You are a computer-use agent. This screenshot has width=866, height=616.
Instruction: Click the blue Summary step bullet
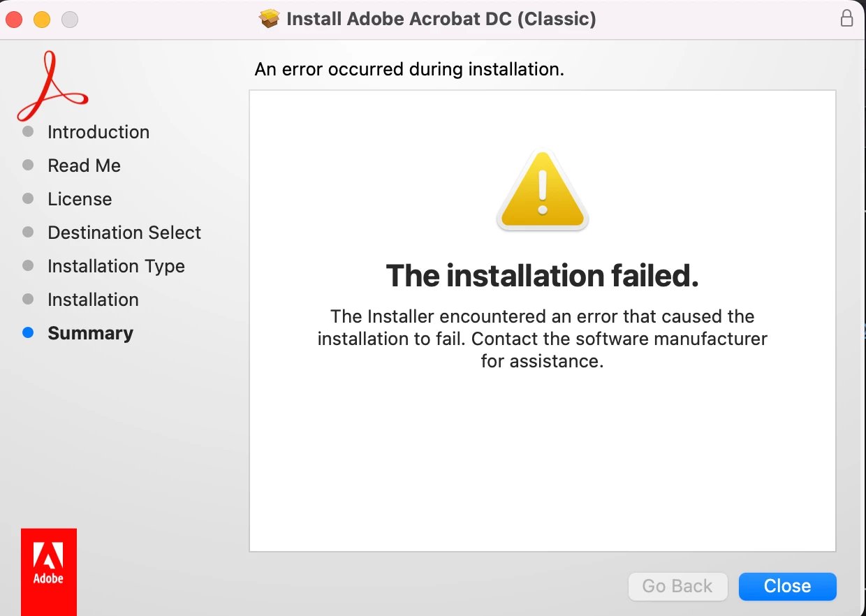click(28, 333)
